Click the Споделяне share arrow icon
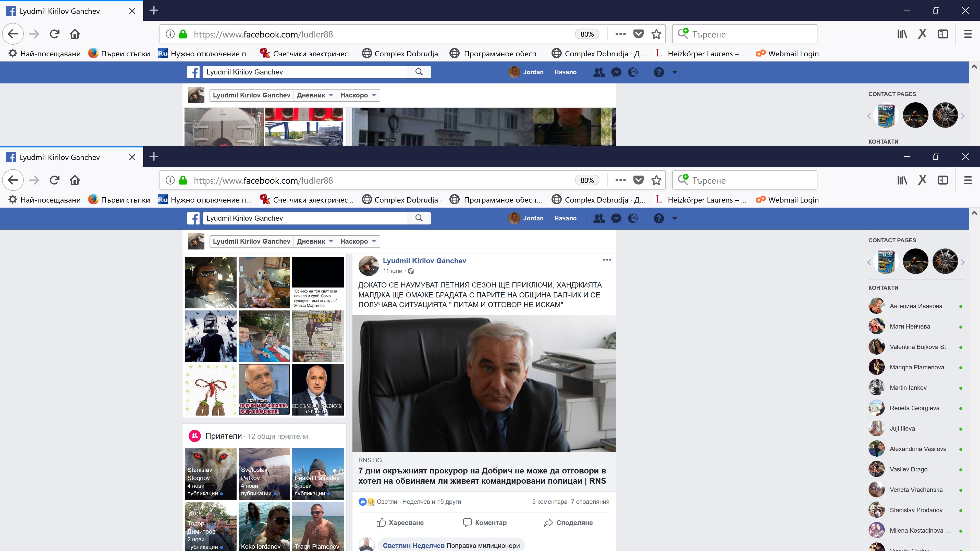This screenshot has height=551, width=980. pos(548,522)
